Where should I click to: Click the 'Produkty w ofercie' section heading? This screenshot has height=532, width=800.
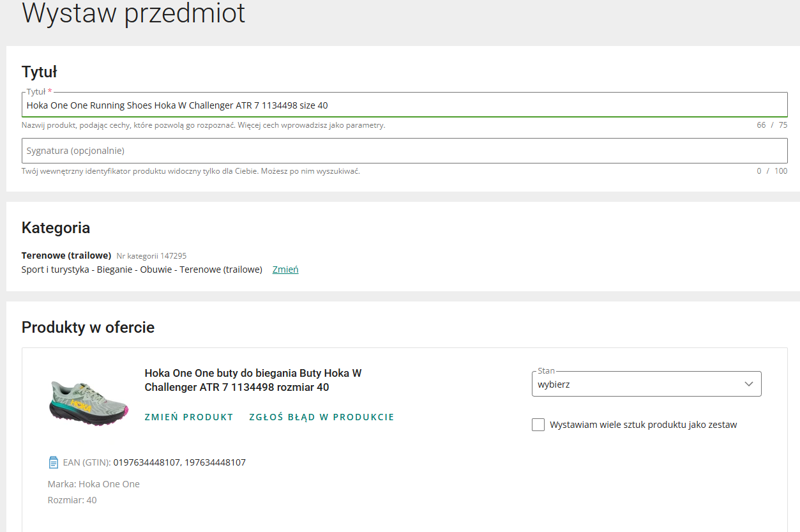[88, 328]
